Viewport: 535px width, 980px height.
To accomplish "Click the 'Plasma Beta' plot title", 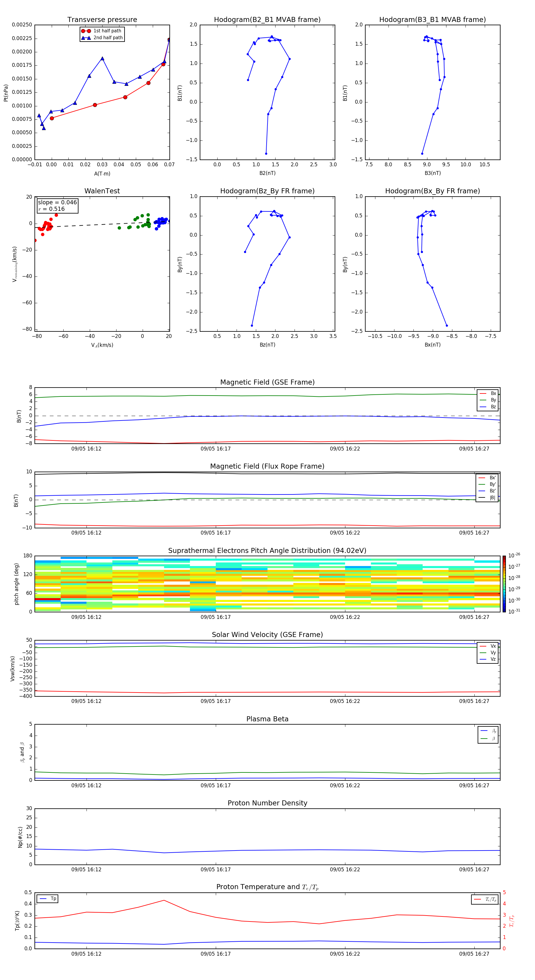I will (x=267, y=719).
